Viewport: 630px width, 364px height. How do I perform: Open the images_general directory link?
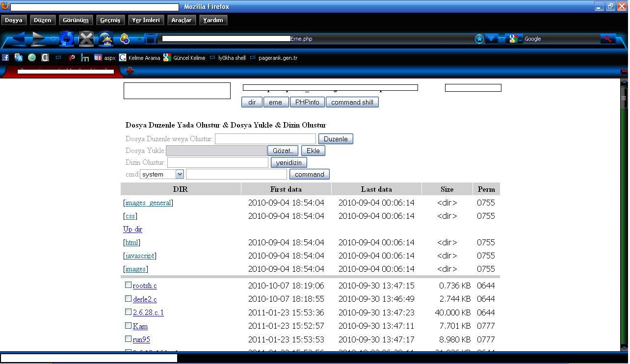click(x=148, y=203)
